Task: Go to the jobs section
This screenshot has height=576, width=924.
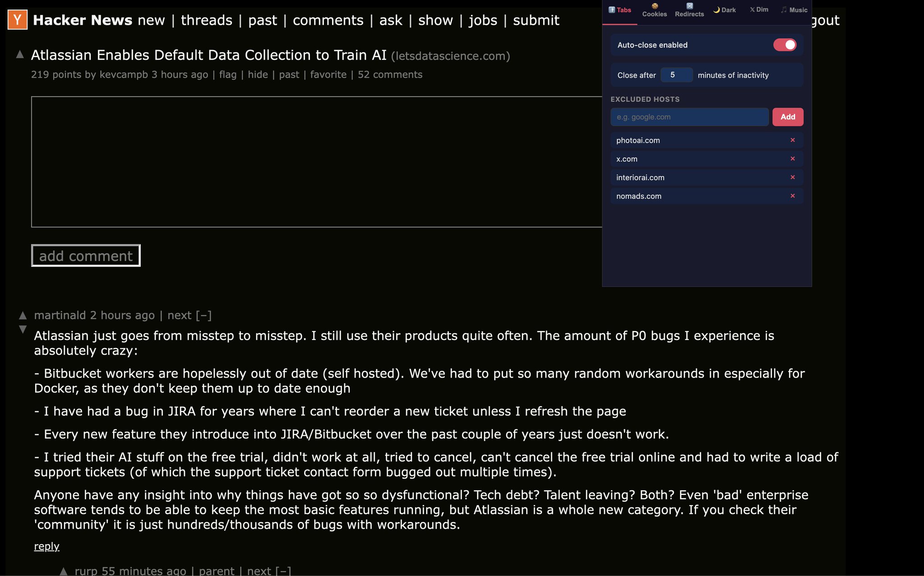Action: tap(483, 20)
